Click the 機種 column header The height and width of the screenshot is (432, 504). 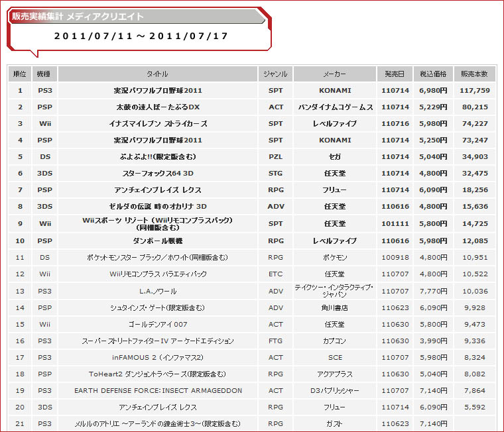[44, 74]
